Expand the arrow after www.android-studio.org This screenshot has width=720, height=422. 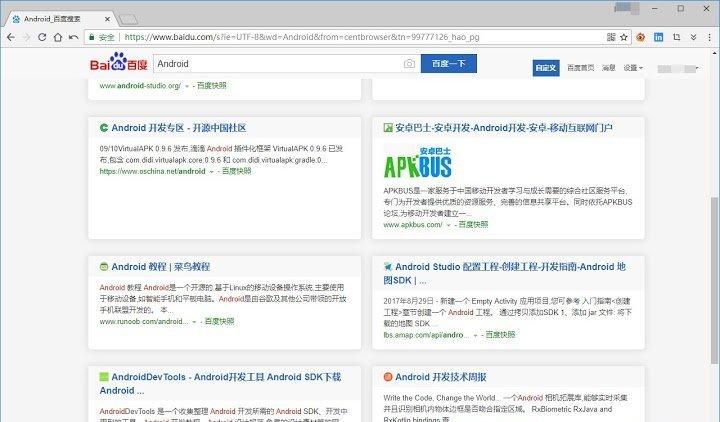click(x=187, y=86)
